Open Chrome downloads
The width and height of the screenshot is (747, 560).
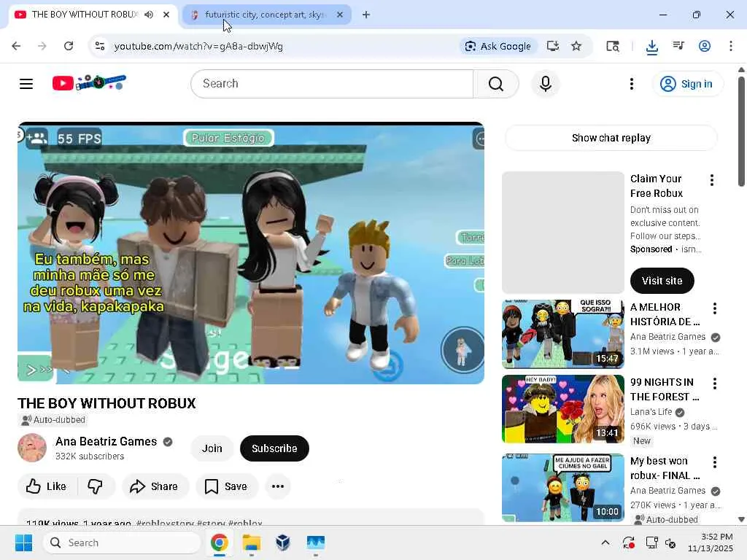651,47
